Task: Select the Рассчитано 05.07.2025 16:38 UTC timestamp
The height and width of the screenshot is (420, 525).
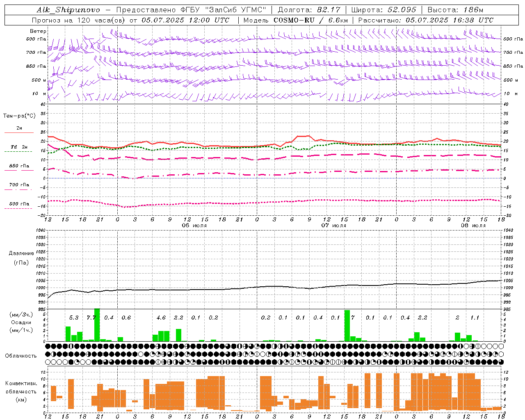Action: click(426, 20)
